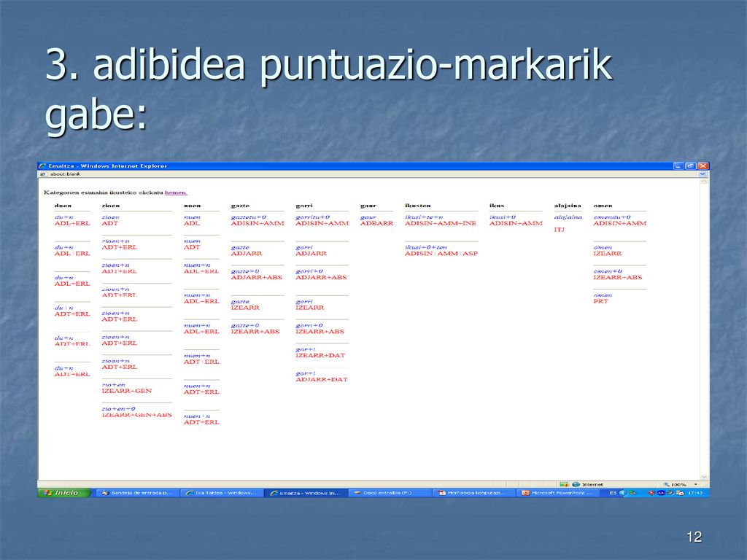Screen dimensions: 747x560
Task: Open 'Microsoft PowerPoint' taskbar item
Action: tap(558, 493)
